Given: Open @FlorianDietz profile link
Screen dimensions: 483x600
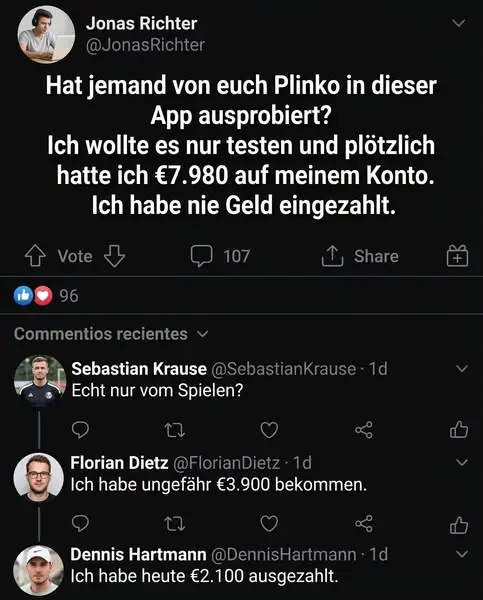Looking at the screenshot, I should coord(227,463).
